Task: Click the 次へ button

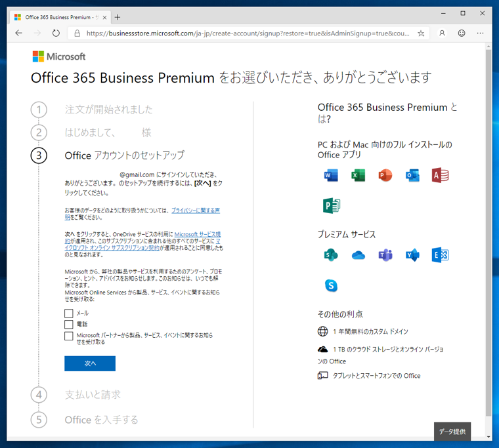Action: (x=90, y=363)
